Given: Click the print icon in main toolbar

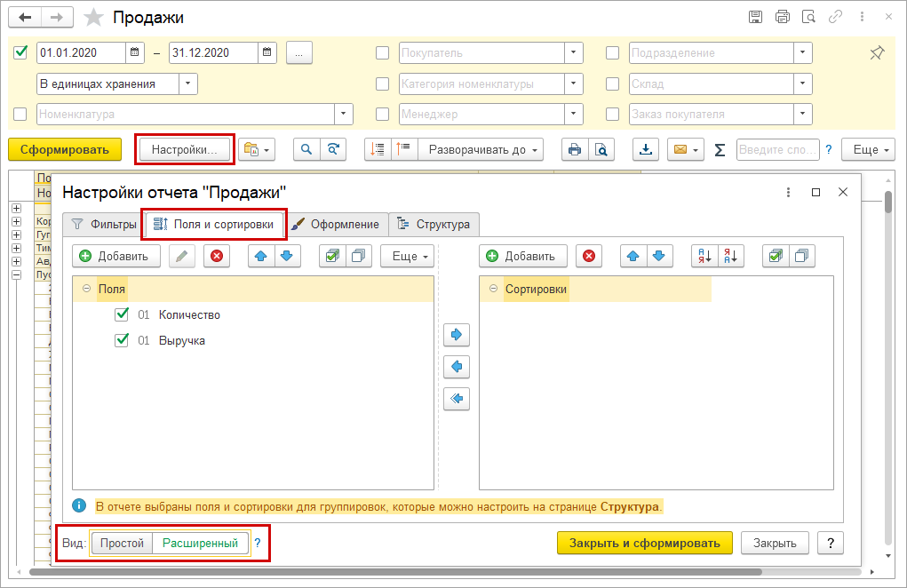Looking at the screenshot, I should coord(574,149).
